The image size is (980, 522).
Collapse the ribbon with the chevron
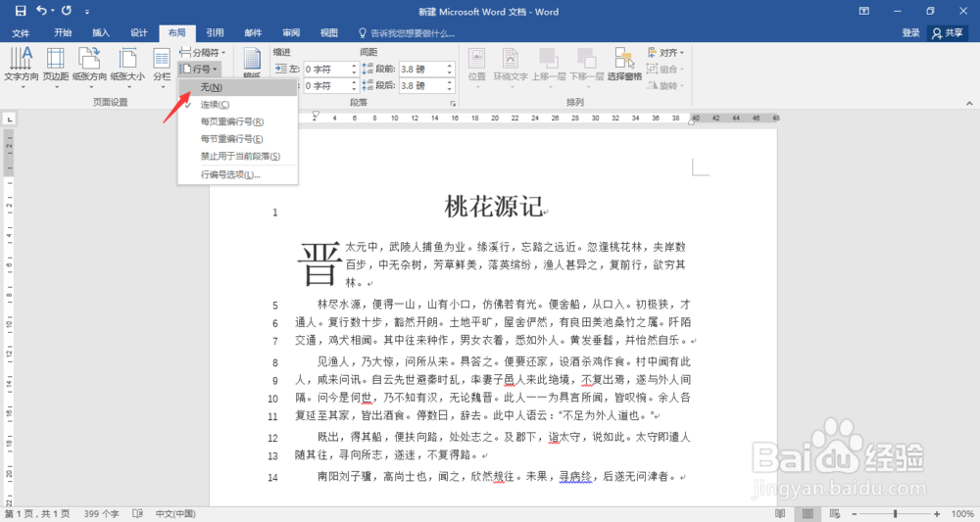click(969, 104)
